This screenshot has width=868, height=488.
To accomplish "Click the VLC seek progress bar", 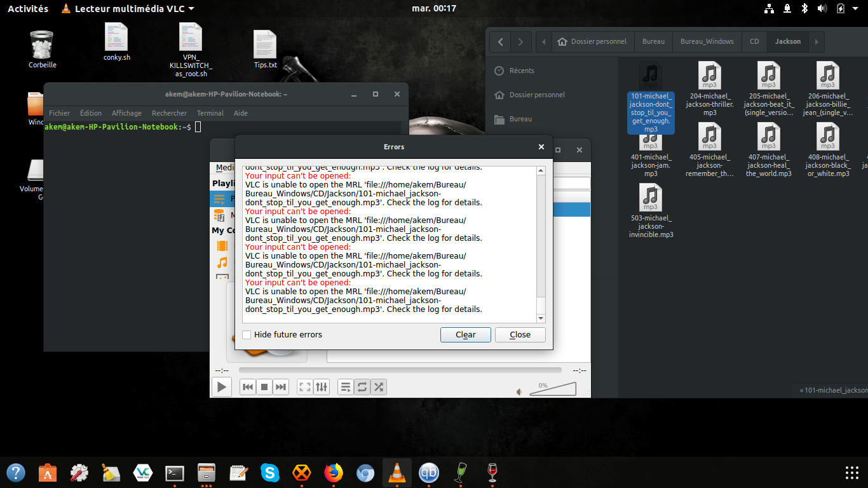I will click(x=400, y=370).
